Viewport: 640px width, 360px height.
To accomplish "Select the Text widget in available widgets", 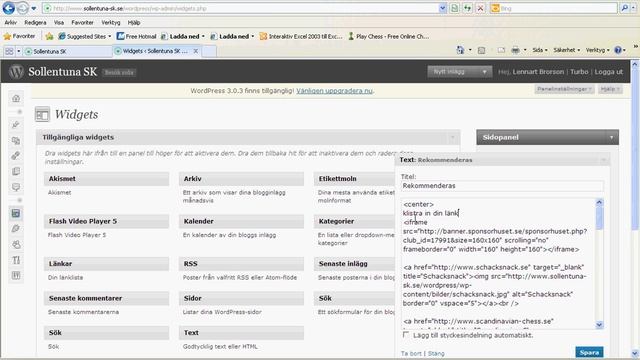I will 241,333.
